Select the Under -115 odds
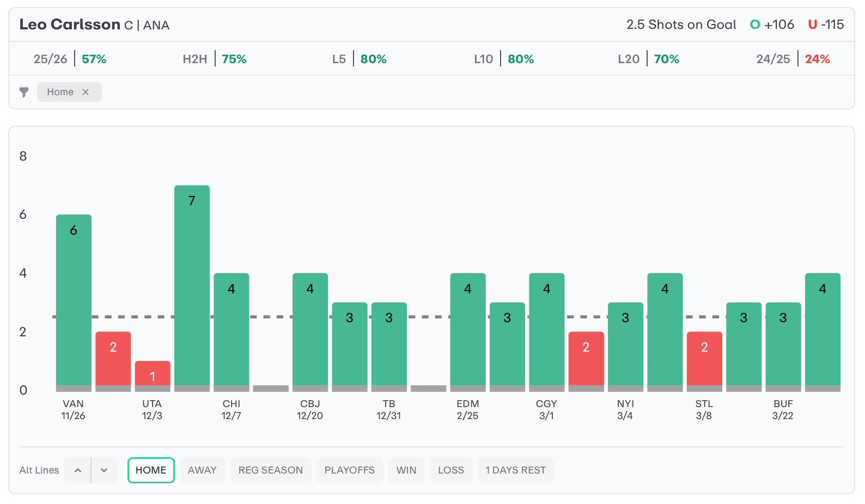The image size is (865, 504). [826, 24]
